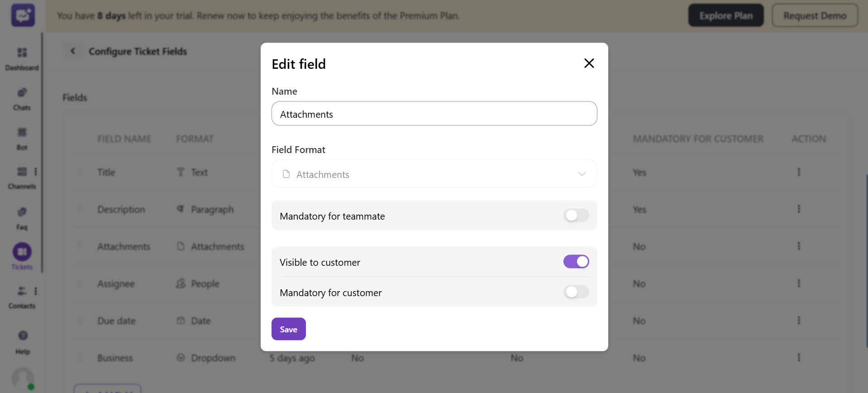Go to the Bot section

pos(22,132)
